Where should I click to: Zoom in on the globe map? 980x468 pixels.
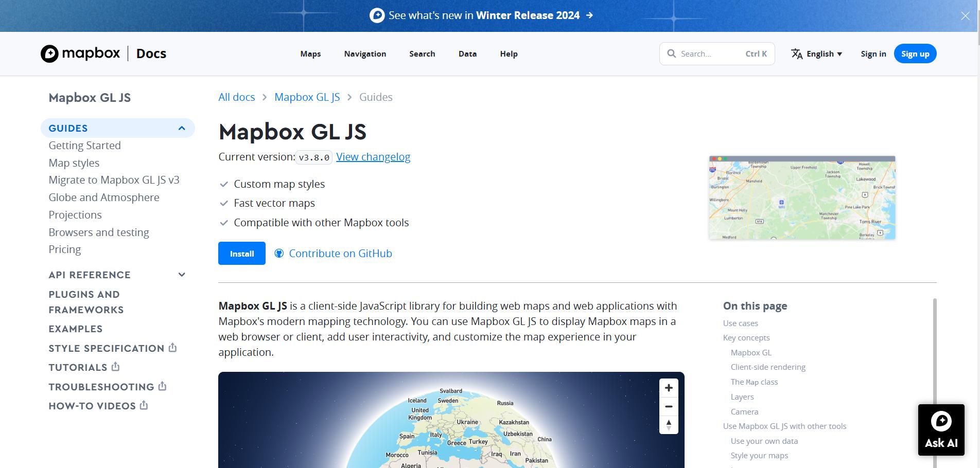[x=669, y=388]
